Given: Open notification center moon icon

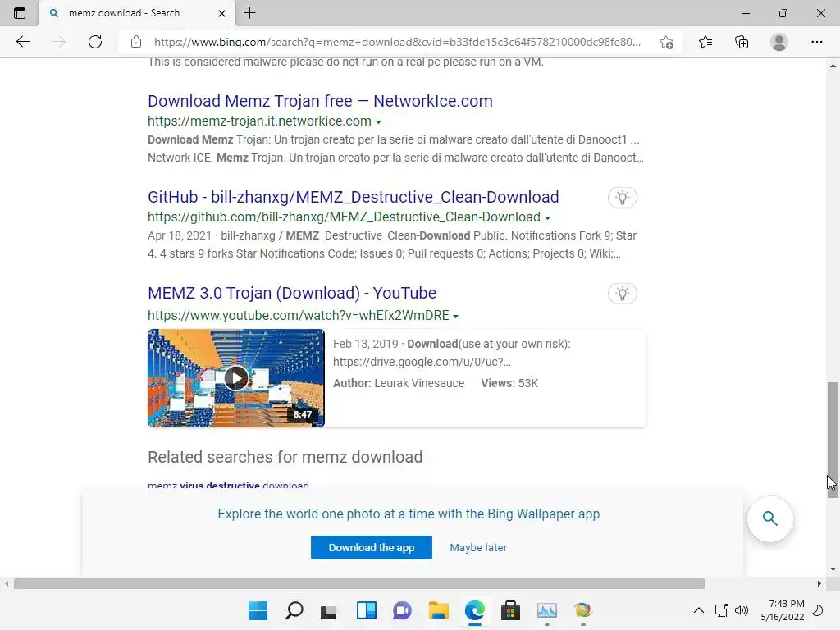Looking at the screenshot, I should [818, 610].
